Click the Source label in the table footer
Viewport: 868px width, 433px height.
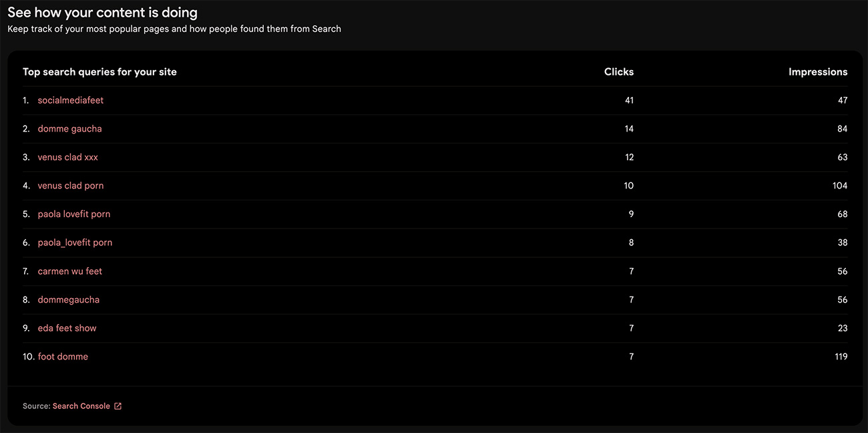click(x=36, y=406)
